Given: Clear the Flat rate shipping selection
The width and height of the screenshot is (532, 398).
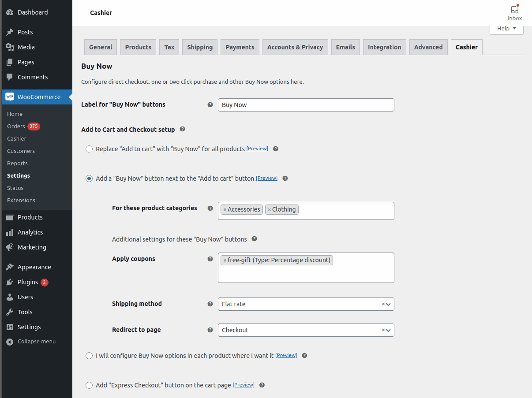Looking at the screenshot, I should 383,304.
